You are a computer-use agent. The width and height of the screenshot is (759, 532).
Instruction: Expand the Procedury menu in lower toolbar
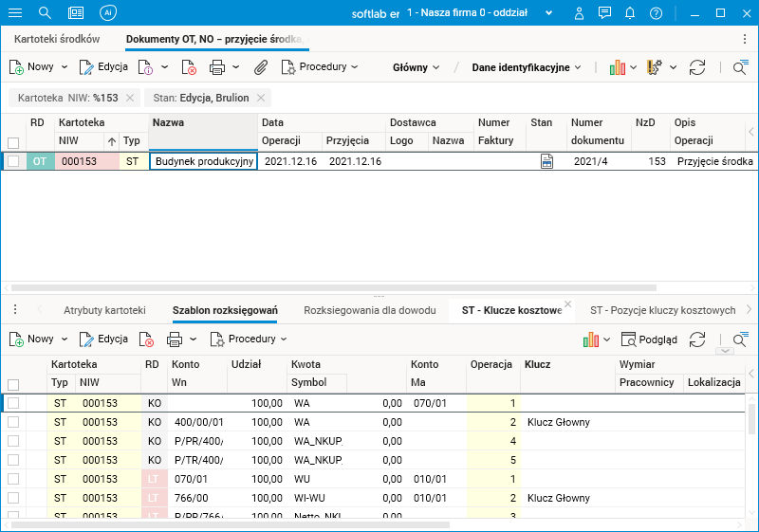[249, 339]
